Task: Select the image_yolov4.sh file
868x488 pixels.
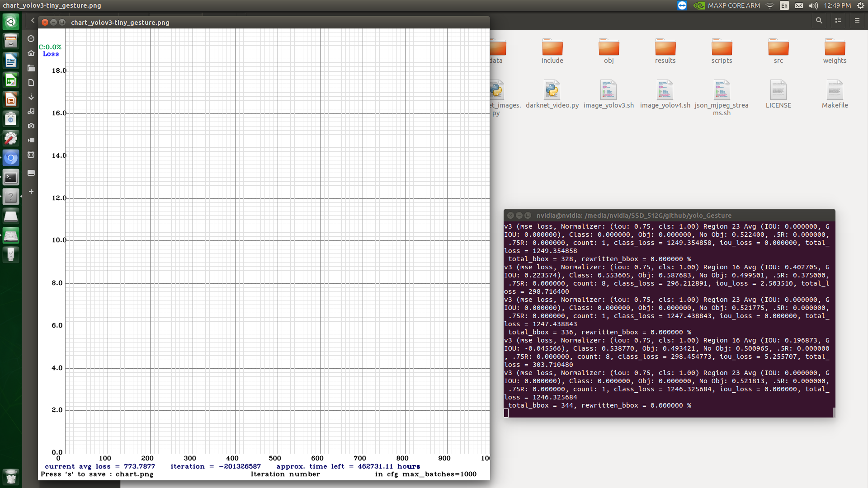Action: (x=665, y=94)
